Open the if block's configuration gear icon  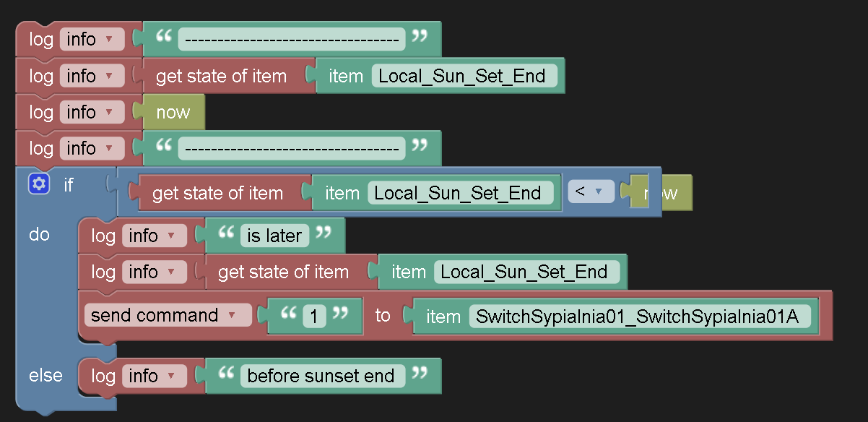pos(38,184)
